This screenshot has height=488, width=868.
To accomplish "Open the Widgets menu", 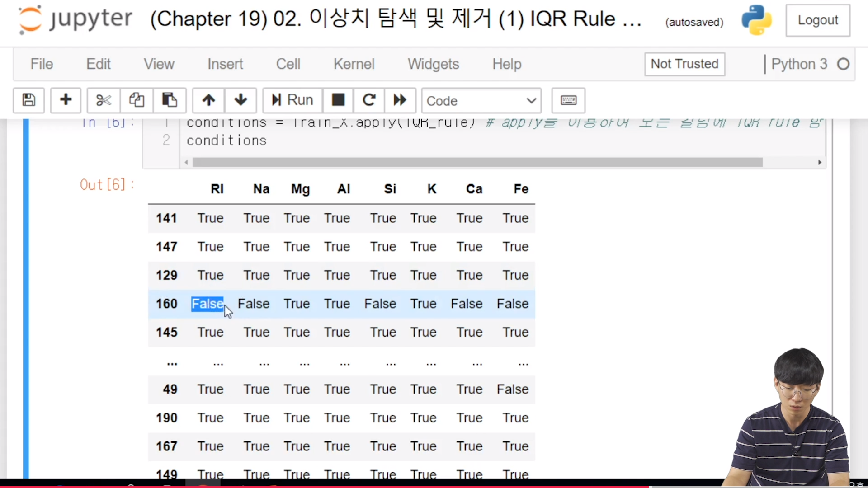I will point(433,64).
